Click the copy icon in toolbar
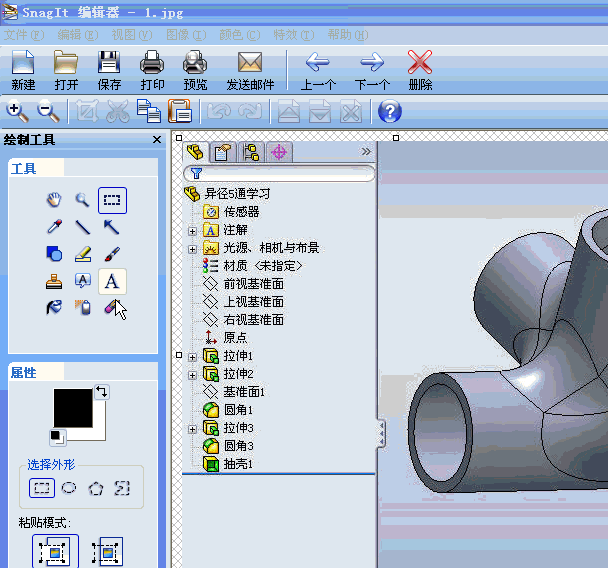 tap(149, 112)
